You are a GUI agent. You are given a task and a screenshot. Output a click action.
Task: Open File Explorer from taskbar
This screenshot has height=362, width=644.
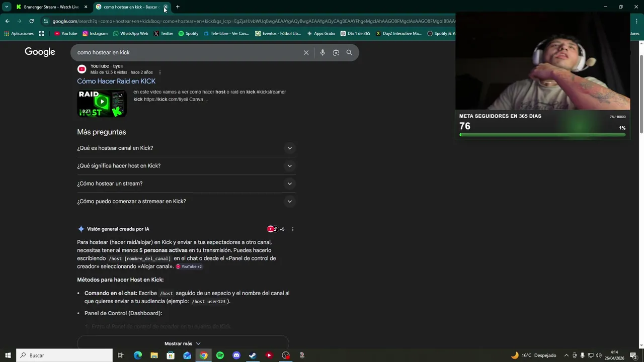pyautogui.click(x=154, y=355)
